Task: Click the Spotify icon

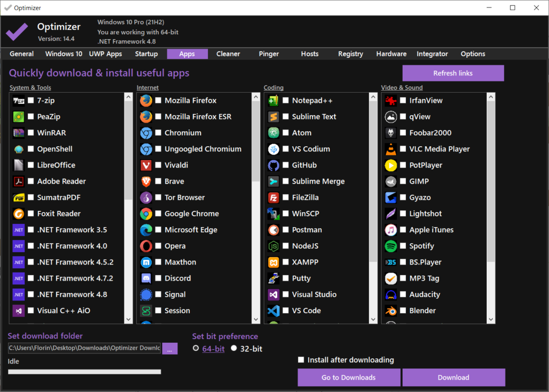Action: pyautogui.click(x=391, y=246)
